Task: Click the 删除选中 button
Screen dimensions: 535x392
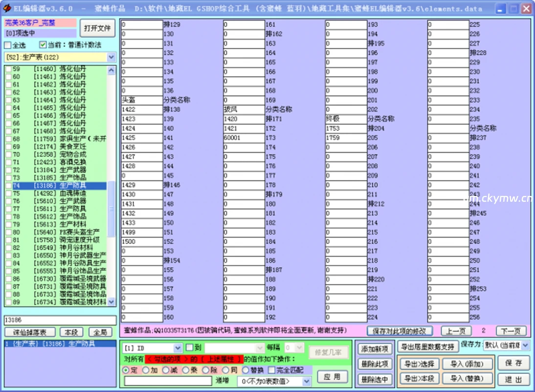Action: (x=375, y=379)
